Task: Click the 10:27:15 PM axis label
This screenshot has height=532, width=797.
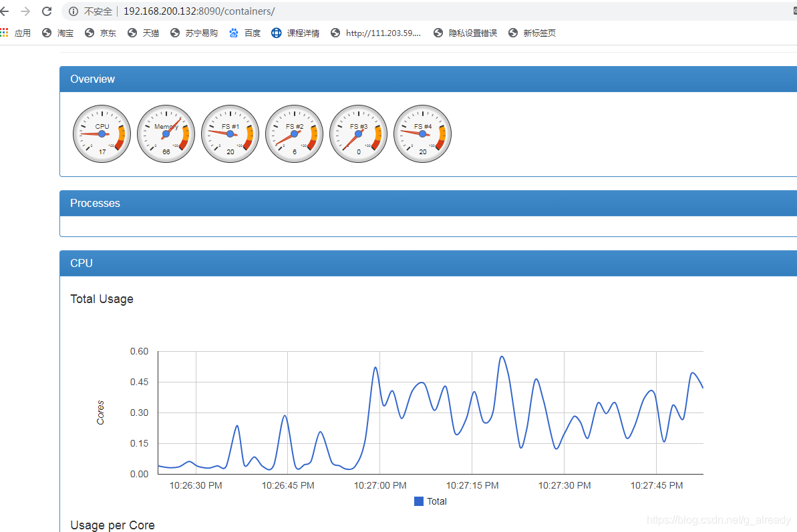Action: [x=472, y=485]
